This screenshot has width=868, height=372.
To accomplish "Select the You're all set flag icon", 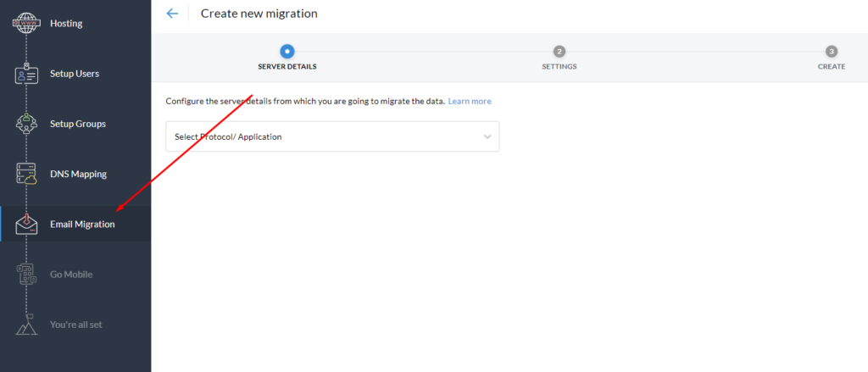I will tap(26, 325).
